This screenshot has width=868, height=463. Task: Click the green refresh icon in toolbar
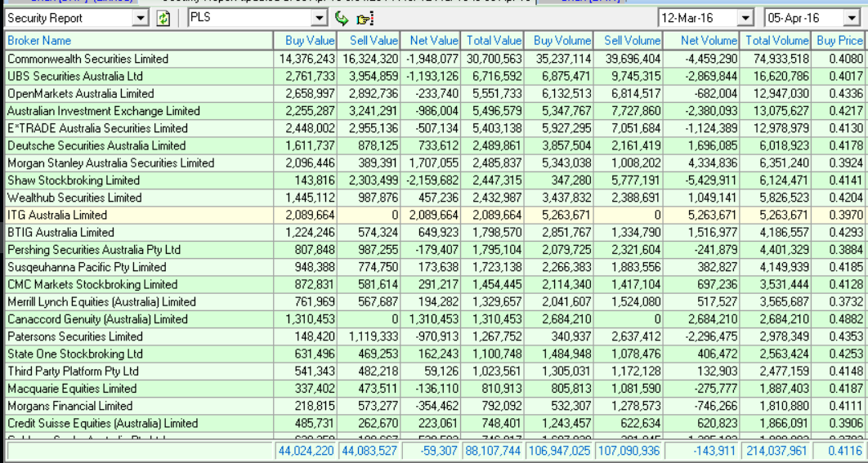163,18
